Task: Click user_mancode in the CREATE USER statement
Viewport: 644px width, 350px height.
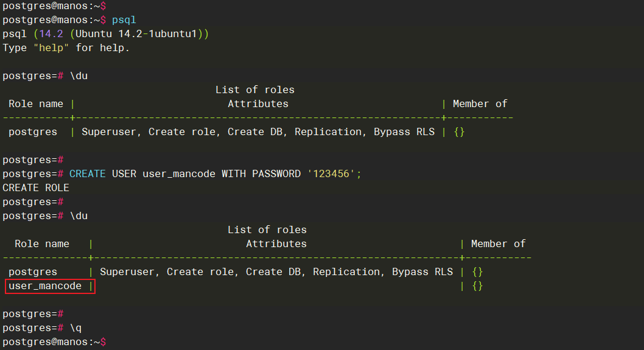Action: [178, 173]
